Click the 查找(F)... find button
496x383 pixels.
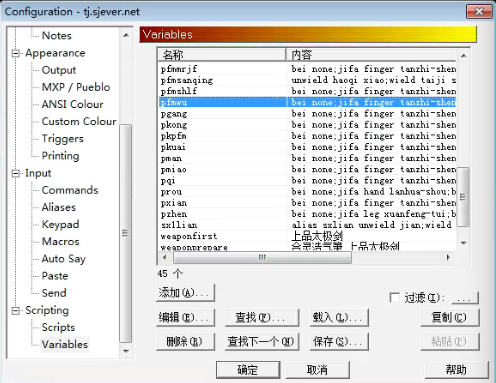262,317
